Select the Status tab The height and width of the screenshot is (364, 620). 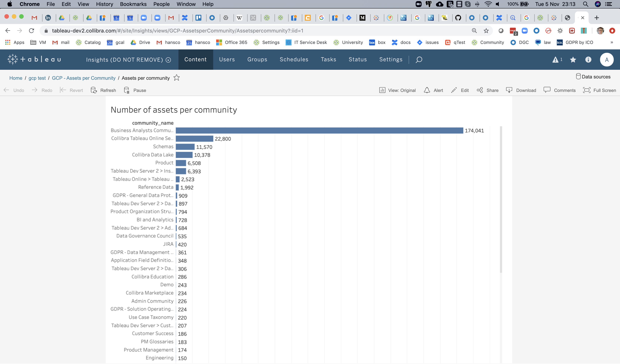tap(357, 59)
